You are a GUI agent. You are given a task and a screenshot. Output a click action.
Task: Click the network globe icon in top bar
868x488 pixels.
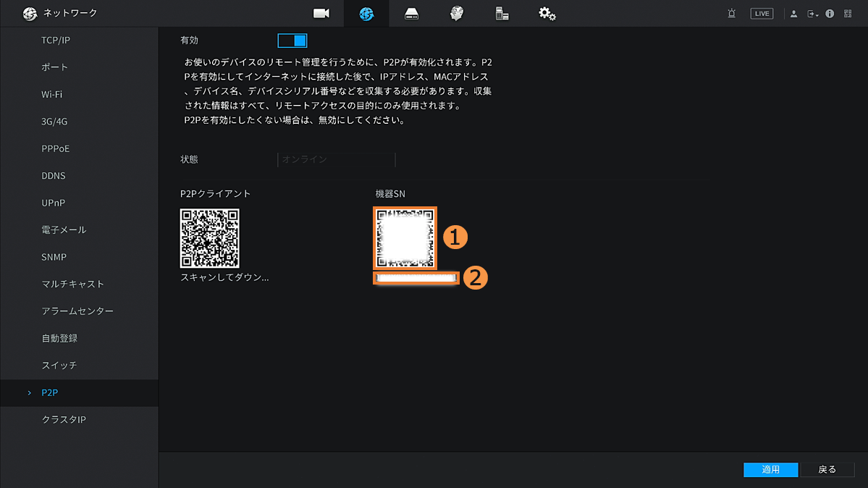coord(366,14)
